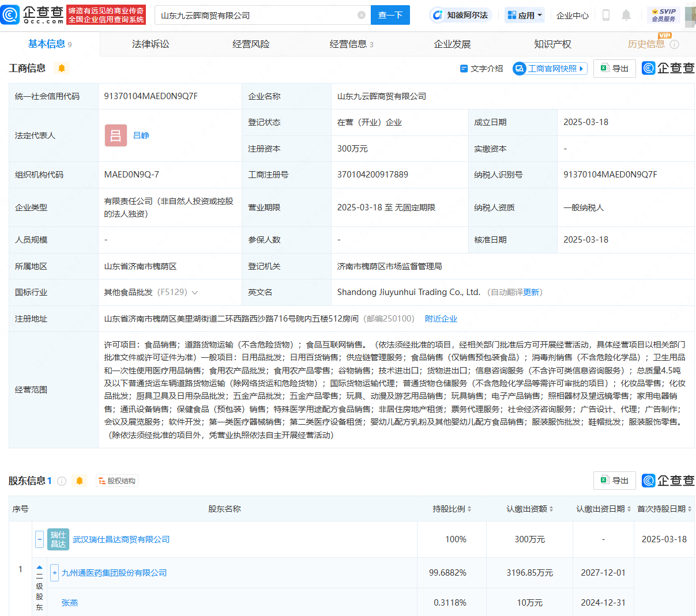Viewport: 696px width, 616px height.
Task: Sort by 认缴出资额 column arrows
Action: pos(551,509)
